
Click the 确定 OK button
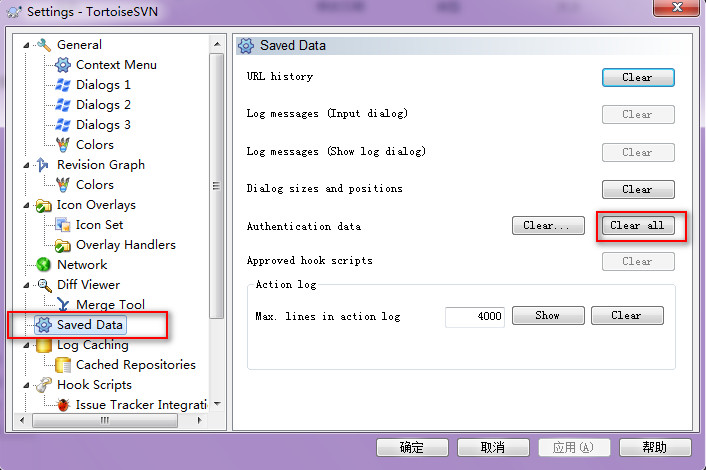click(412, 447)
